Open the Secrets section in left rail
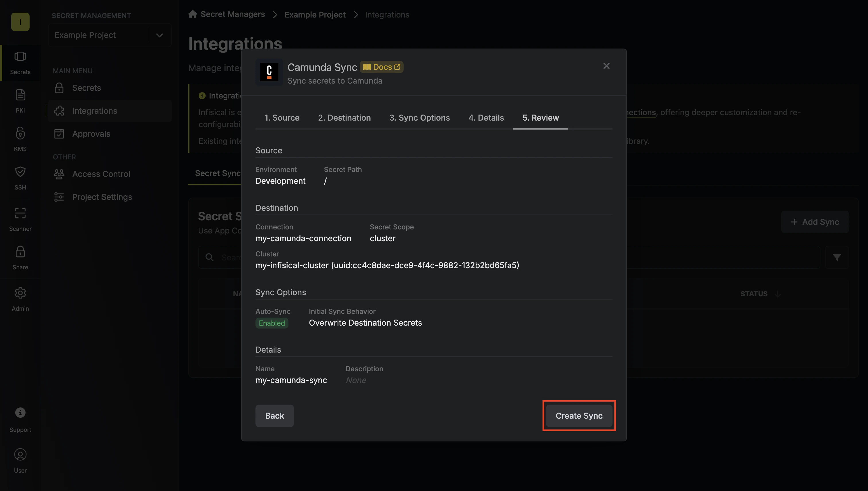This screenshot has width=868, height=491. tap(20, 63)
